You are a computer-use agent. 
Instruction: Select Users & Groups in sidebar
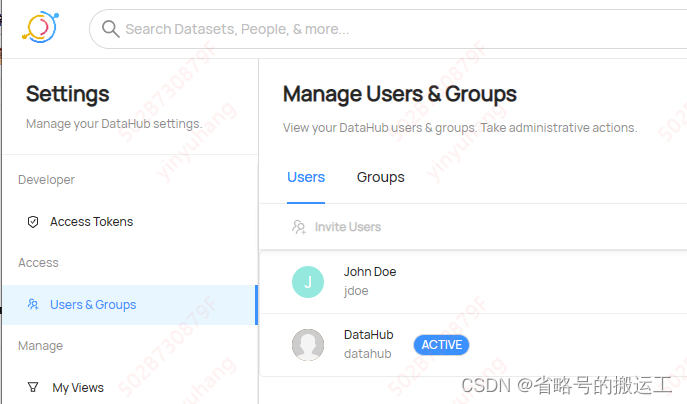click(131, 305)
